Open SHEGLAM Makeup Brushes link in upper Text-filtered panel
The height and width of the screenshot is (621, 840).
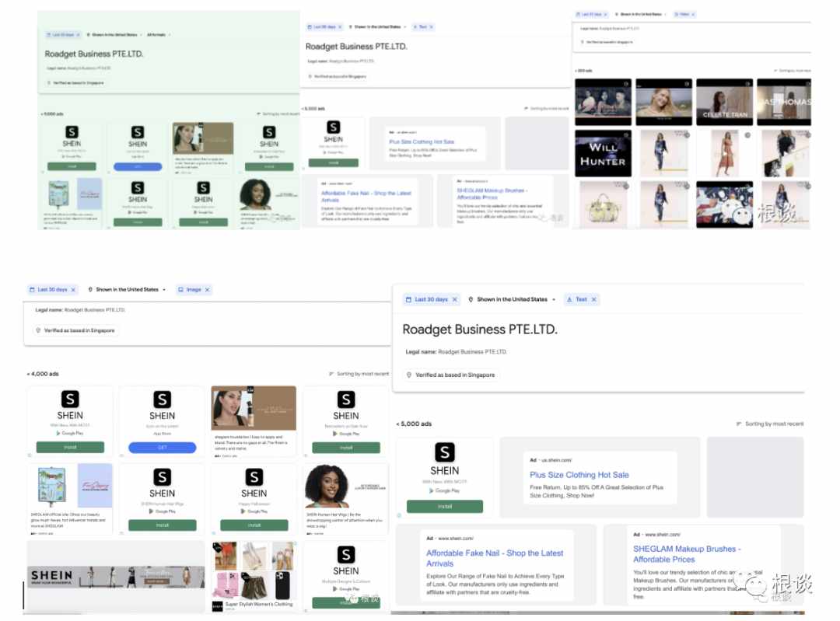coord(492,194)
